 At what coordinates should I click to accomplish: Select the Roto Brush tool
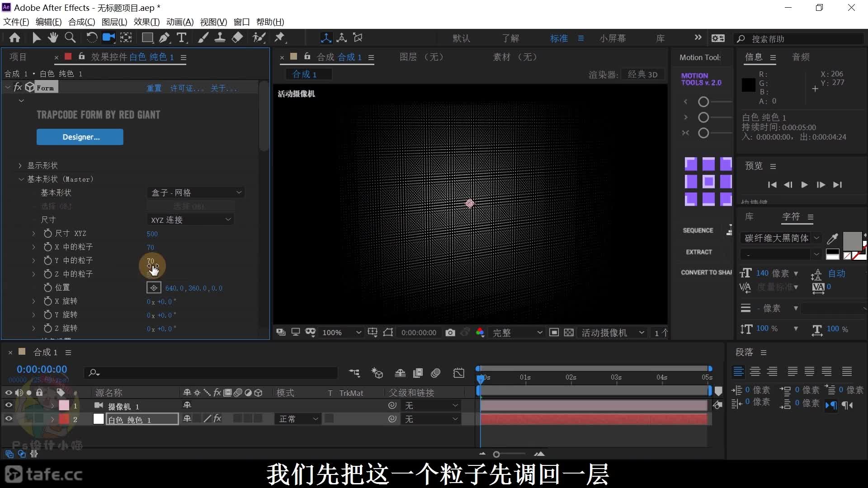tap(259, 38)
